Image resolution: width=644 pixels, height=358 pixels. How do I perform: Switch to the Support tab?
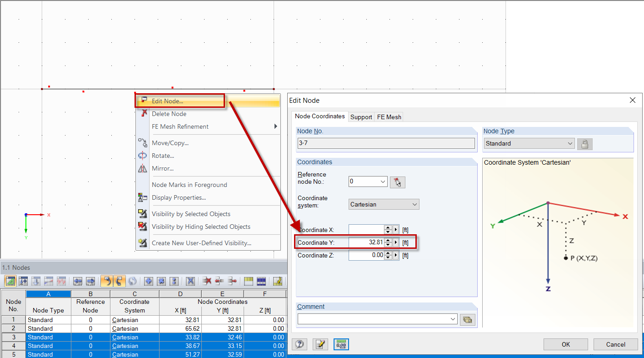pos(361,117)
